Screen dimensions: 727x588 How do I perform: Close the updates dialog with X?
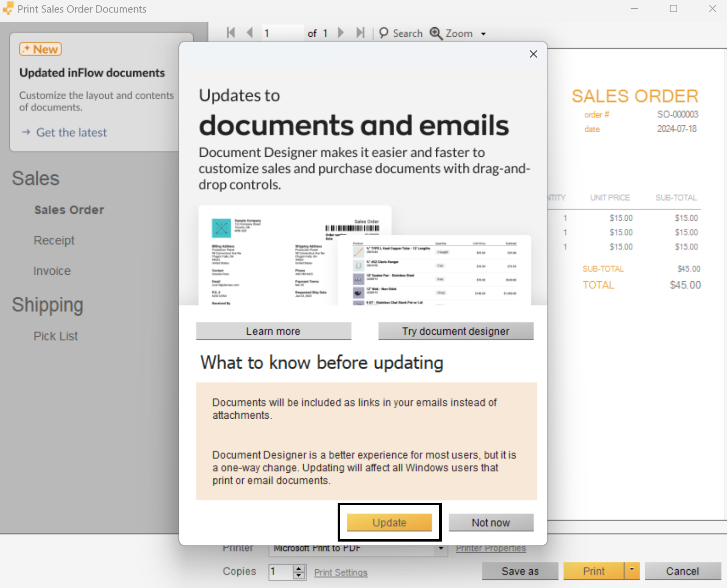(x=533, y=54)
